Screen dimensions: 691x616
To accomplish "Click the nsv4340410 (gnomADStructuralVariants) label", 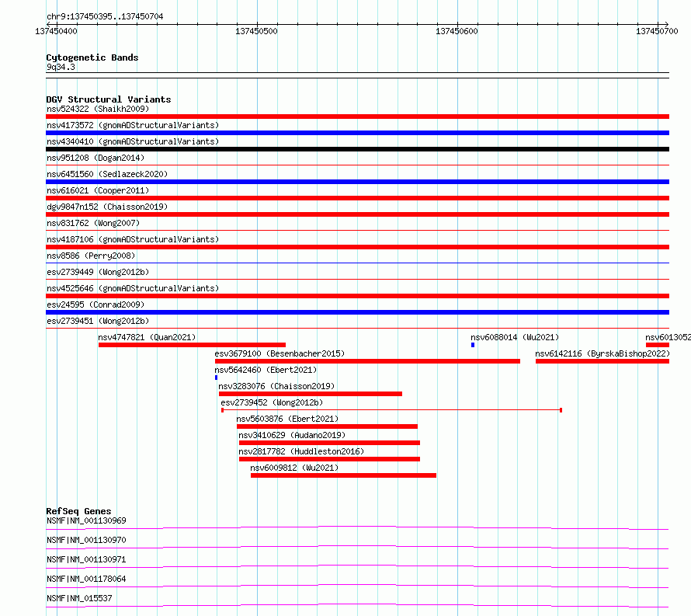I will [133, 141].
